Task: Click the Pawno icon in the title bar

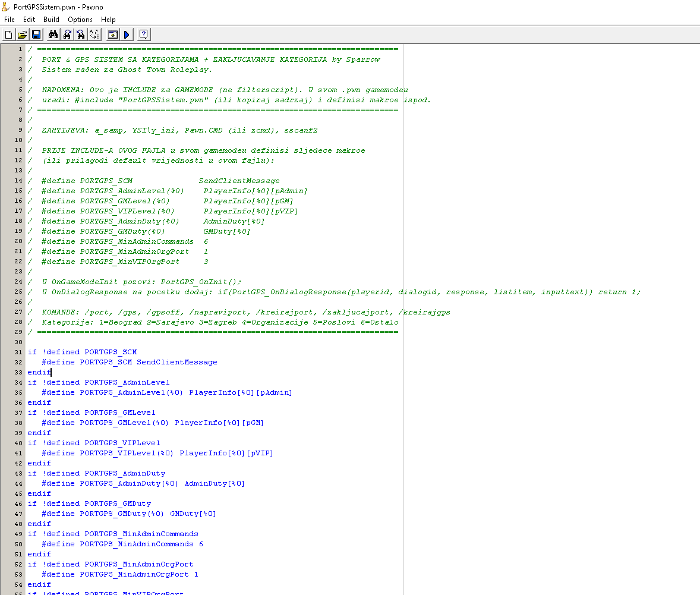Action: click(x=6, y=6)
